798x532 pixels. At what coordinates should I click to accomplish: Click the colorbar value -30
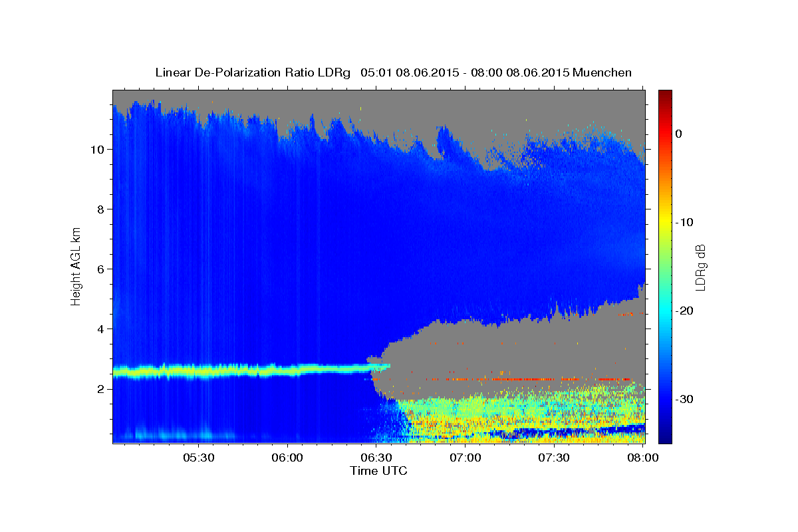pos(686,399)
